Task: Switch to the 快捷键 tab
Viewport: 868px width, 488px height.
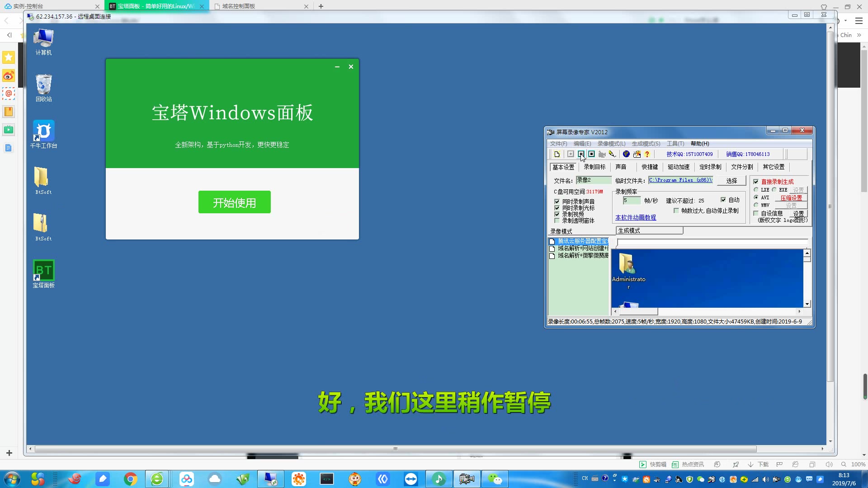Action: click(x=649, y=167)
